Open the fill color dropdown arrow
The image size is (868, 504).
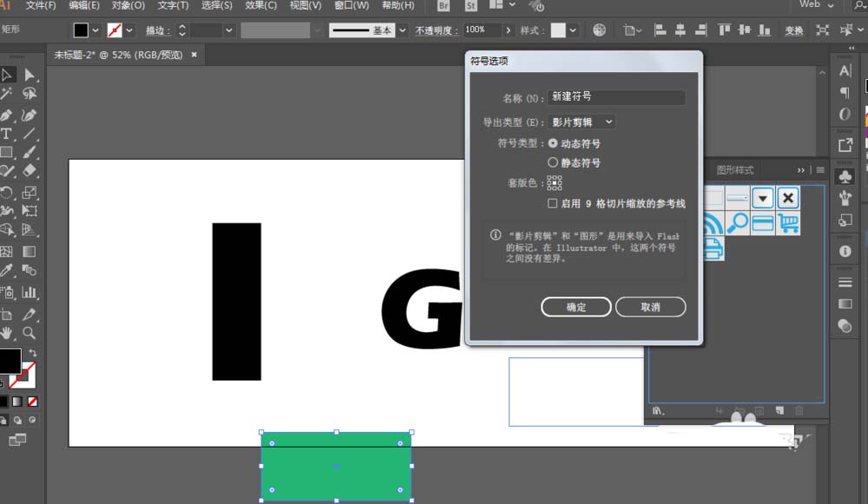tap(95, 30)
